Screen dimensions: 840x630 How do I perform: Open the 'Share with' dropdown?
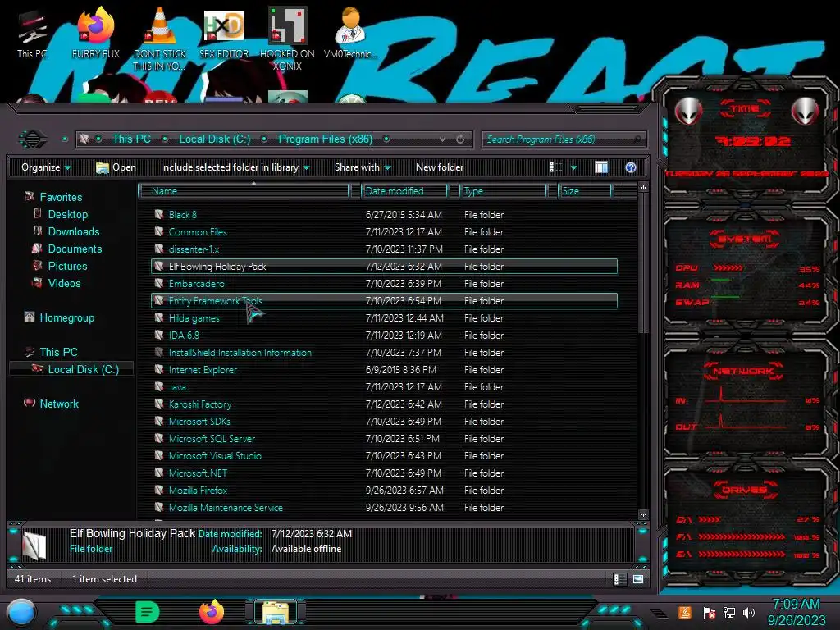363,167
